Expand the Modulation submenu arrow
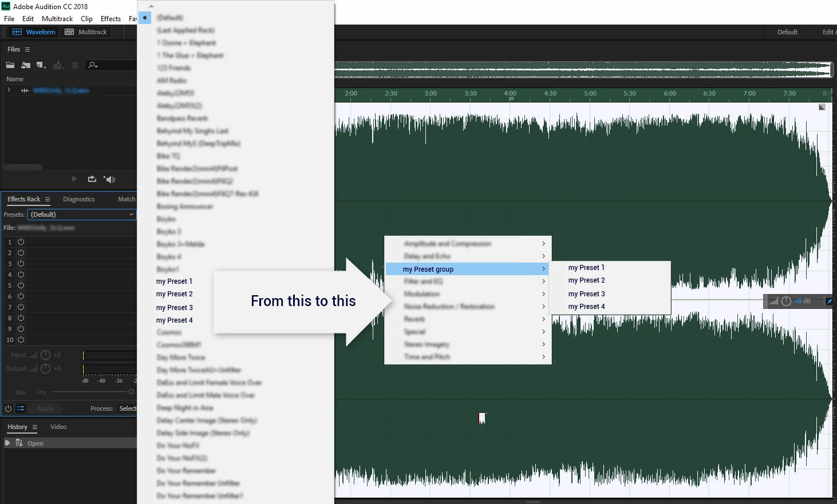 [x=543, y=294]
